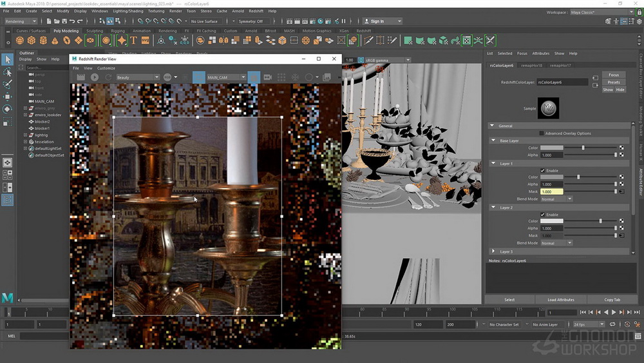
Task: Toggle pause render in status line
Action: 344,21
